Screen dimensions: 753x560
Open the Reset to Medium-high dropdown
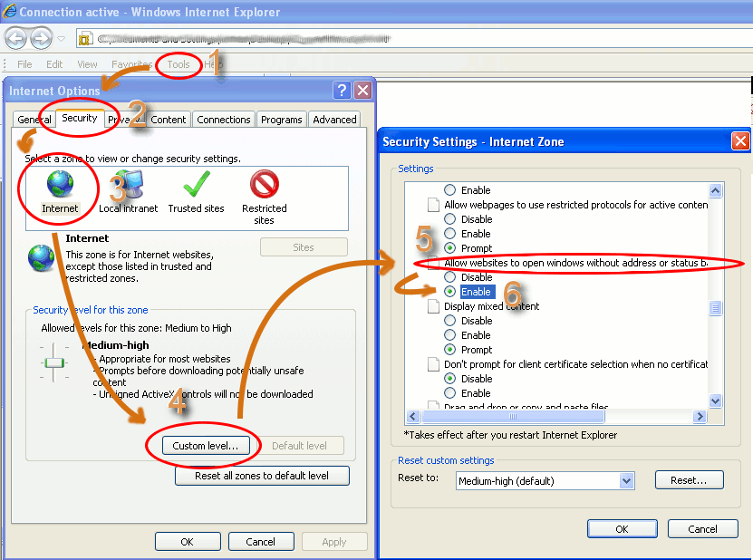(x=626, y=481)
